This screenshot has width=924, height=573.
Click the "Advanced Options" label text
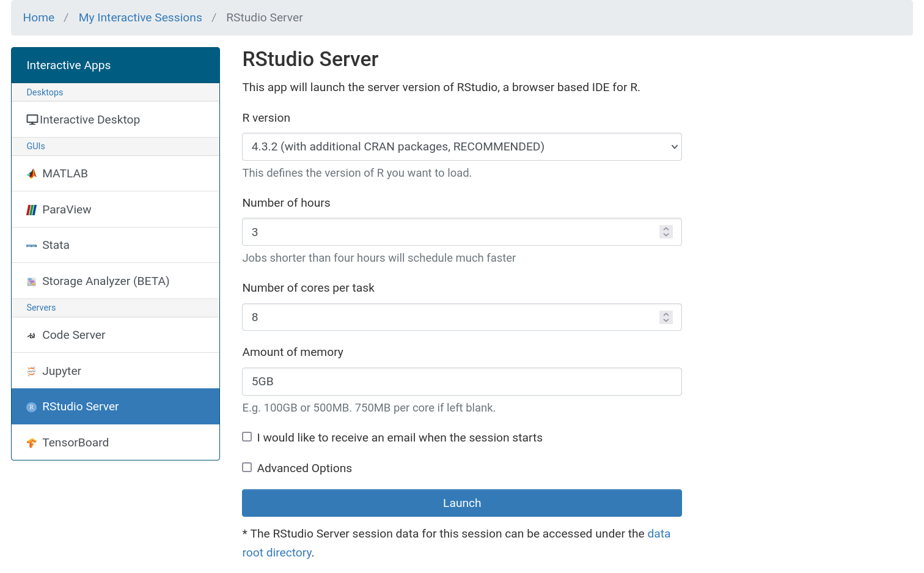tap(304, 468)
